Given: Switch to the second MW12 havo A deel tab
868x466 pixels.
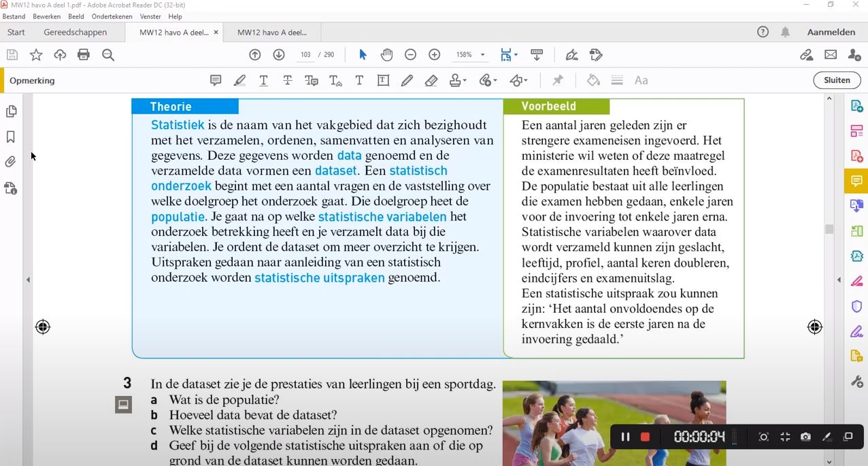Looking at the screenshot, I should tap(272, 32).
